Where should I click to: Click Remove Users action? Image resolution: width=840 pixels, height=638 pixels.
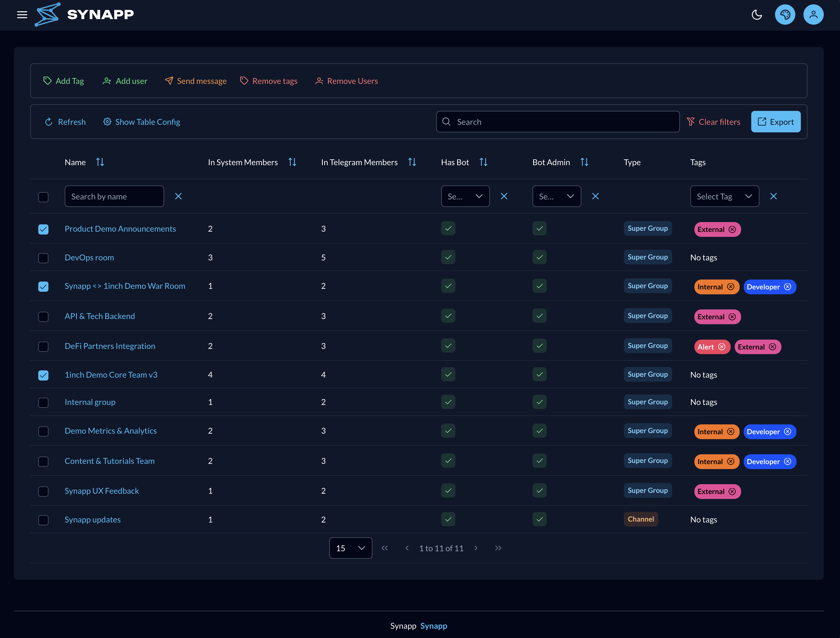346,81
